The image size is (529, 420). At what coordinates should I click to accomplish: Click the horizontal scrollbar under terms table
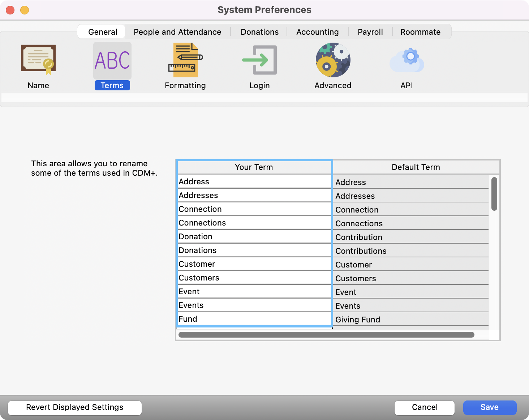[x=326, y=335]
